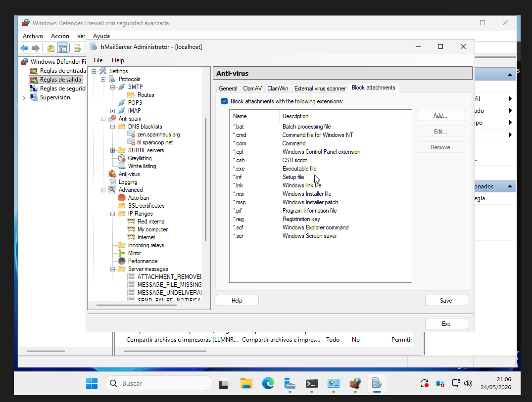Switch to the ClamWin tab
Image resolution: width=532 pixels, height=402 pixels.
coord(278,89)
